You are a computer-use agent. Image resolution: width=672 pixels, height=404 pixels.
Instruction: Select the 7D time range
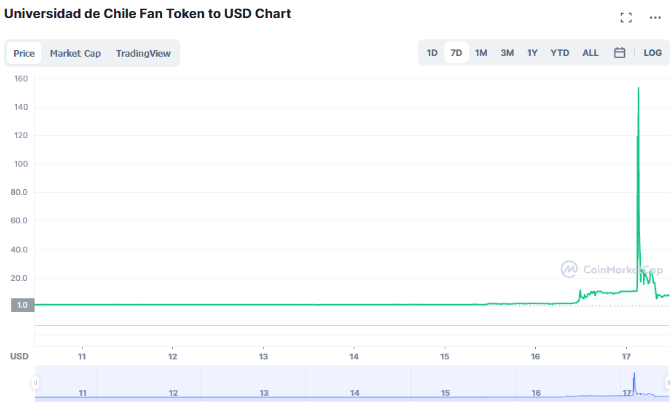(456, 53)
